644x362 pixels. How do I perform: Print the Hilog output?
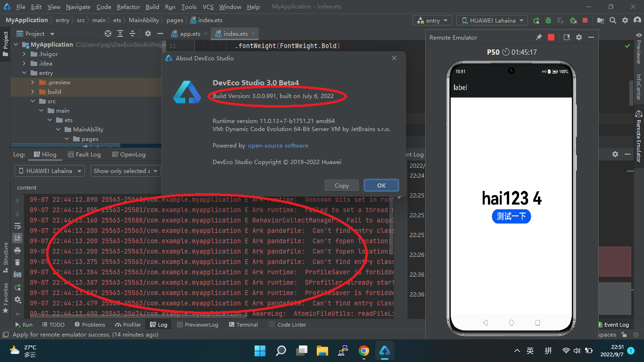(x=17, y=250)
